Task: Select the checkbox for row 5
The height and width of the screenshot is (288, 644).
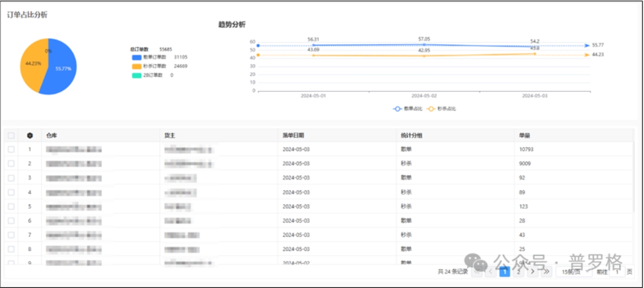Action: pos(11,206)
